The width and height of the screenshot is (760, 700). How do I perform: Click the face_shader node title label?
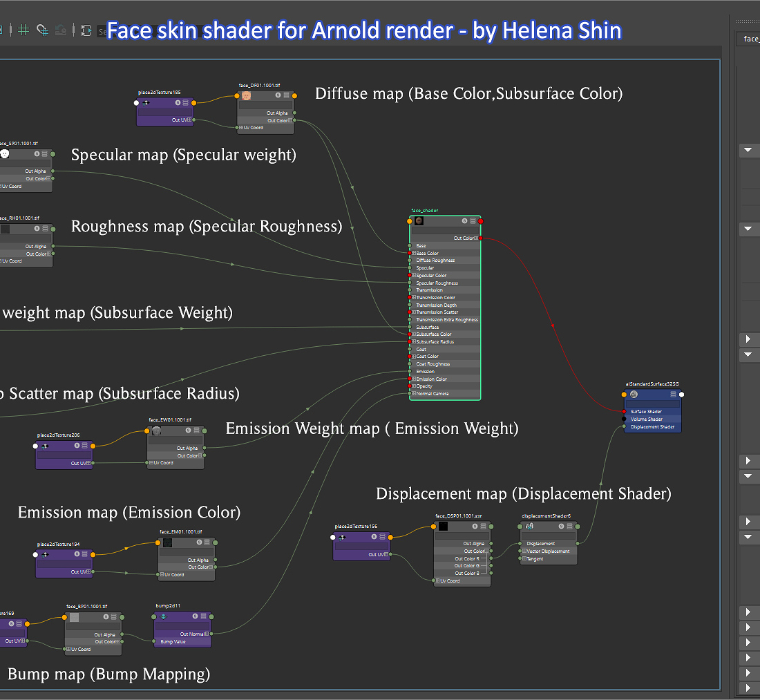(x=425, y=210)
